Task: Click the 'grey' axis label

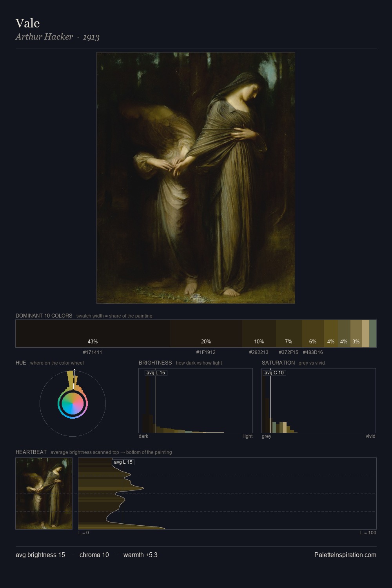Action: pyautogui.click(x=267, y=436)
